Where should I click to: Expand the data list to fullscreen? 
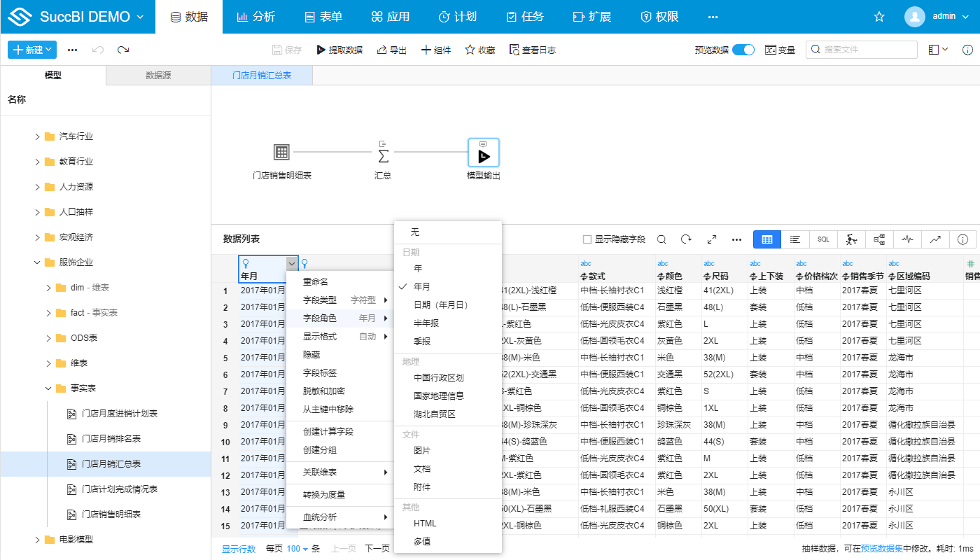pos(711,239)
